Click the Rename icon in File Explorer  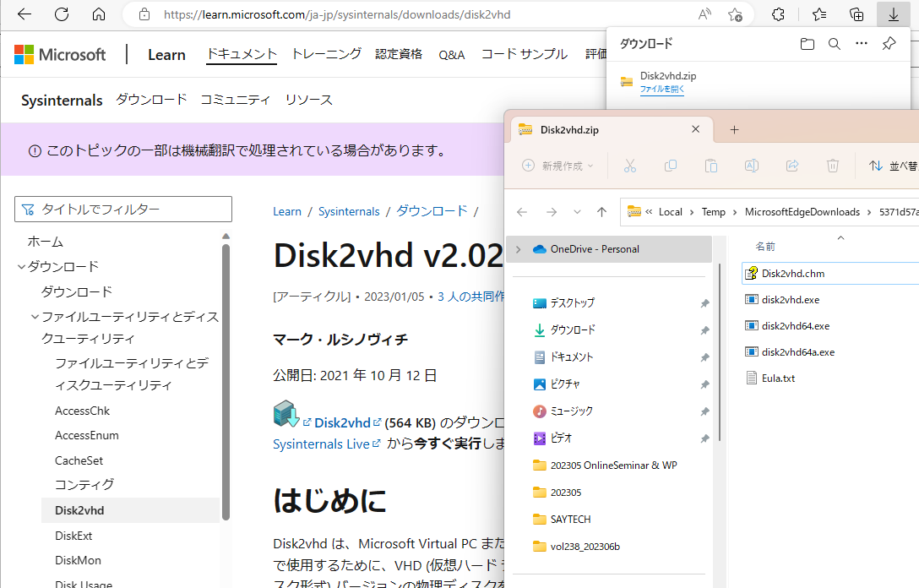(x=751, y=165)
